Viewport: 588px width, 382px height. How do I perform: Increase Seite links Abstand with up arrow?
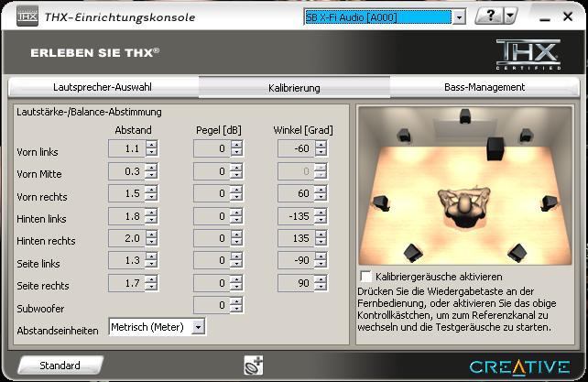click(151, 256)
